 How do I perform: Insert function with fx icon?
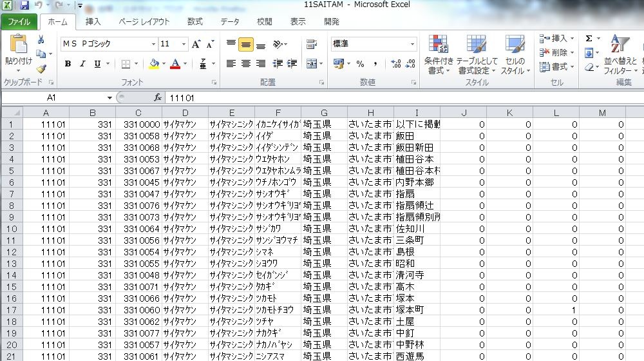tap(158, 97)
